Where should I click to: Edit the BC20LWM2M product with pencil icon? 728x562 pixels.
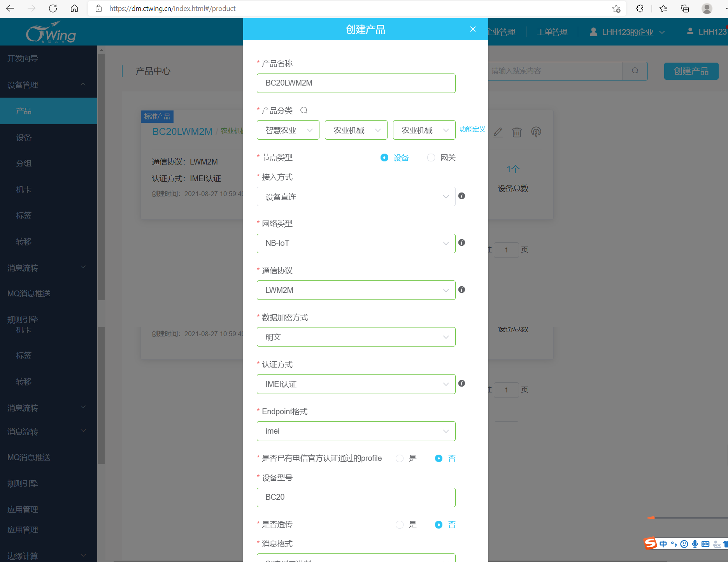tap(498, 132)
